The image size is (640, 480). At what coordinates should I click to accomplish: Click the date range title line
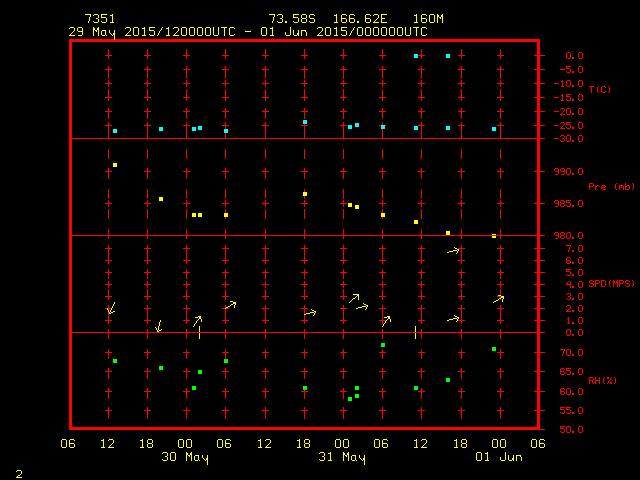tap(248, 31)
